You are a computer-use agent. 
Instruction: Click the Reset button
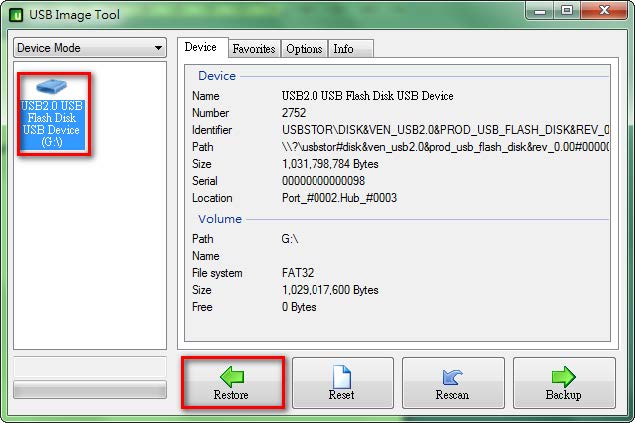tap(343, 383)
